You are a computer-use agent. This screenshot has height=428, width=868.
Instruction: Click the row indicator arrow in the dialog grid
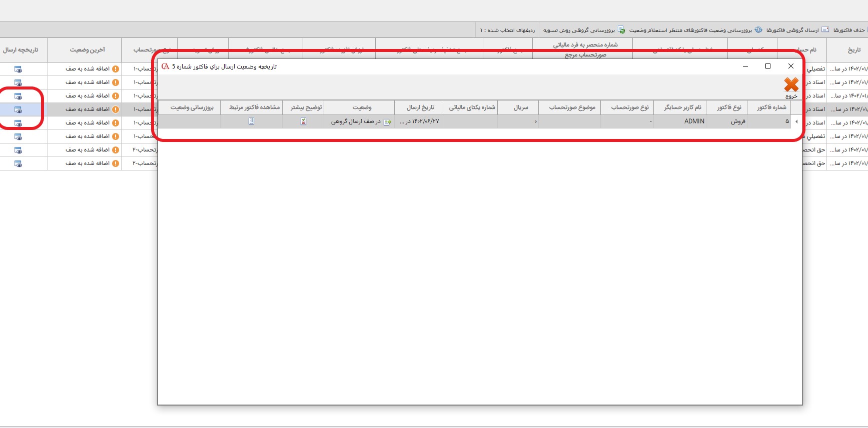[796, 121]
